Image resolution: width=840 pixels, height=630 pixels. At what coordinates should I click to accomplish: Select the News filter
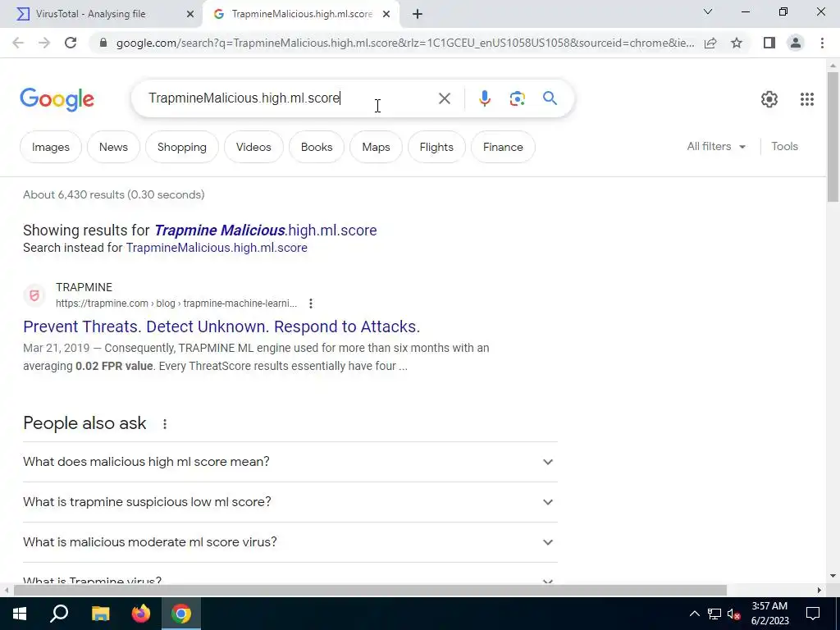pyautogui.click(x=113, y=147)
